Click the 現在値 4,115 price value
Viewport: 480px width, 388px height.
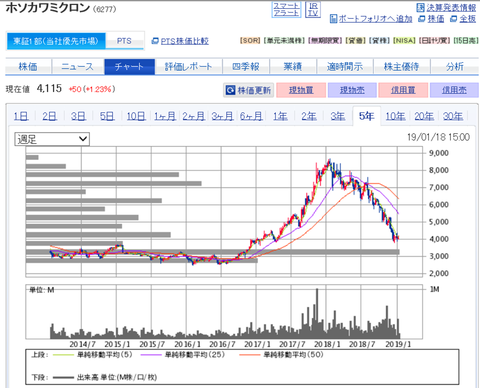pos(49,89)
